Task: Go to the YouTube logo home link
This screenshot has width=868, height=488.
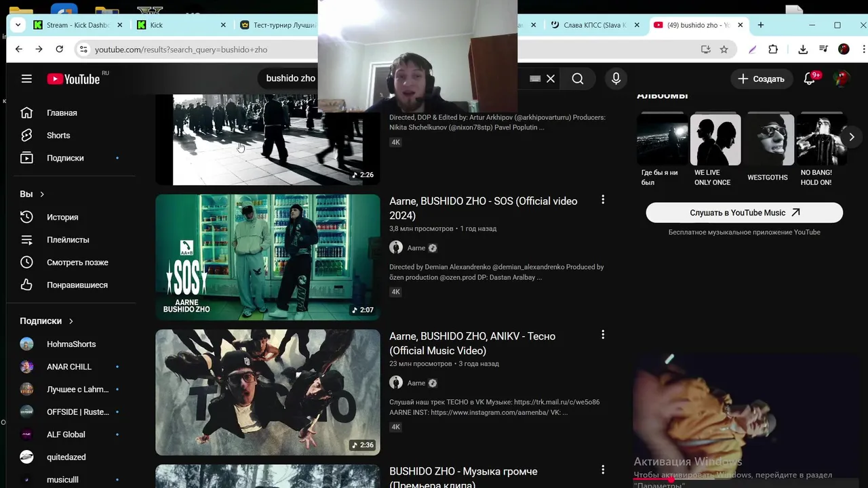Action: point(73,79)
